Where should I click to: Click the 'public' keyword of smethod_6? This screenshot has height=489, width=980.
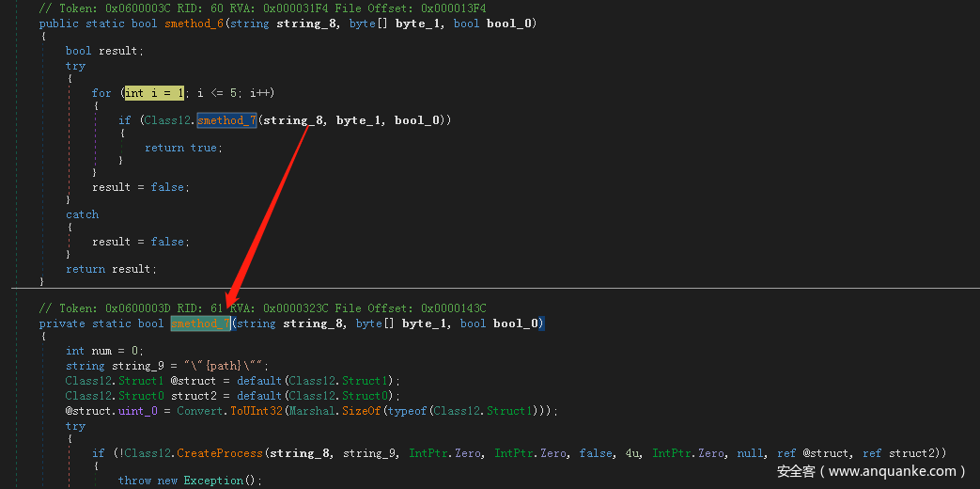click(x=59, y=24)
